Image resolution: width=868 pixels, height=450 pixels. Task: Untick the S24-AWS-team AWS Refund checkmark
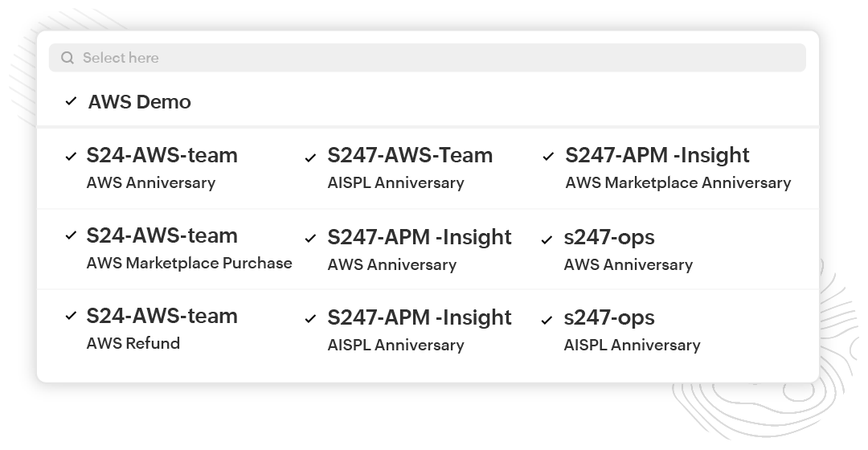click(71, 317)
